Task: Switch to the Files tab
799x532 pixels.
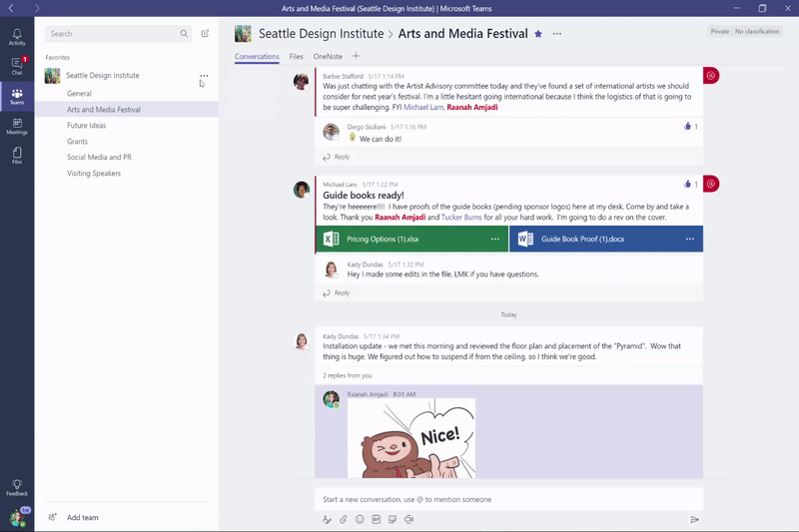Action: tap(297, 57)
